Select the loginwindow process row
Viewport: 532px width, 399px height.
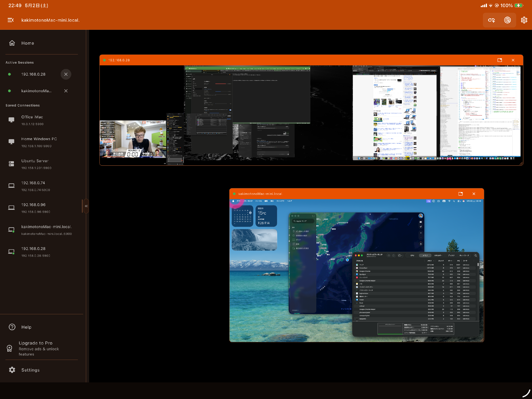tap(415, 293)
